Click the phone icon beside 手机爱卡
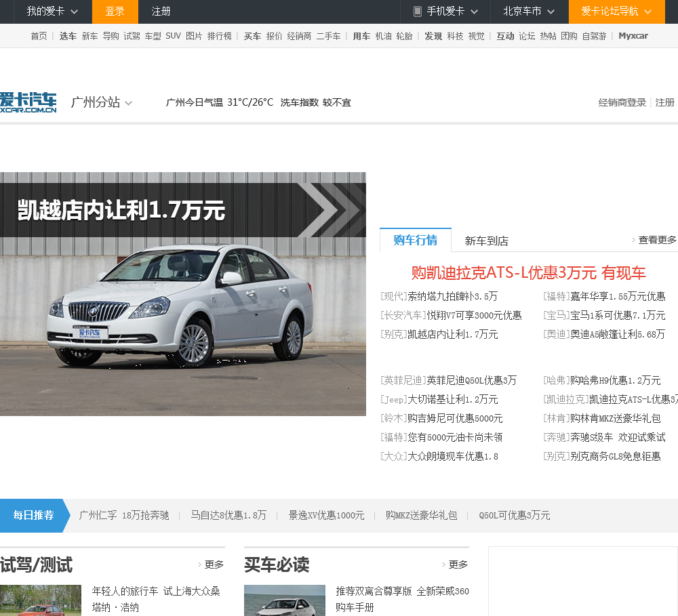This screenshot has width=678, height=616. (x=417, y=12)
